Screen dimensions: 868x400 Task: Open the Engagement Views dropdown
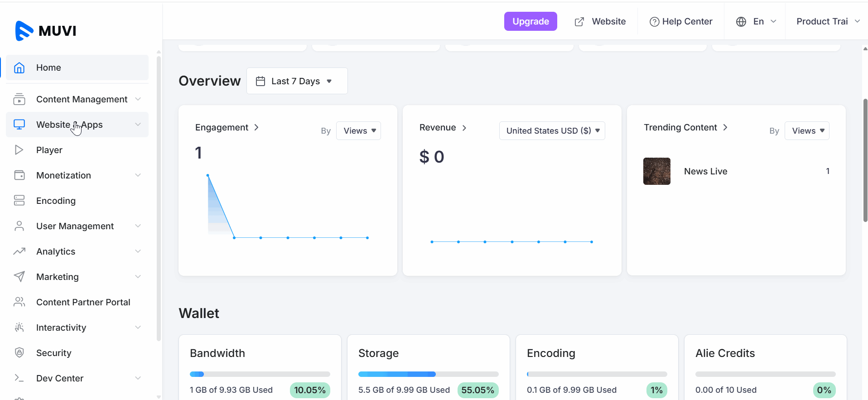[x=358, y=131]
